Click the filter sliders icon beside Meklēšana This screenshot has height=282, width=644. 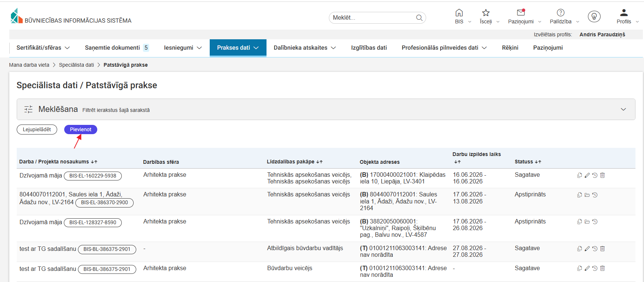click(29, 109)
